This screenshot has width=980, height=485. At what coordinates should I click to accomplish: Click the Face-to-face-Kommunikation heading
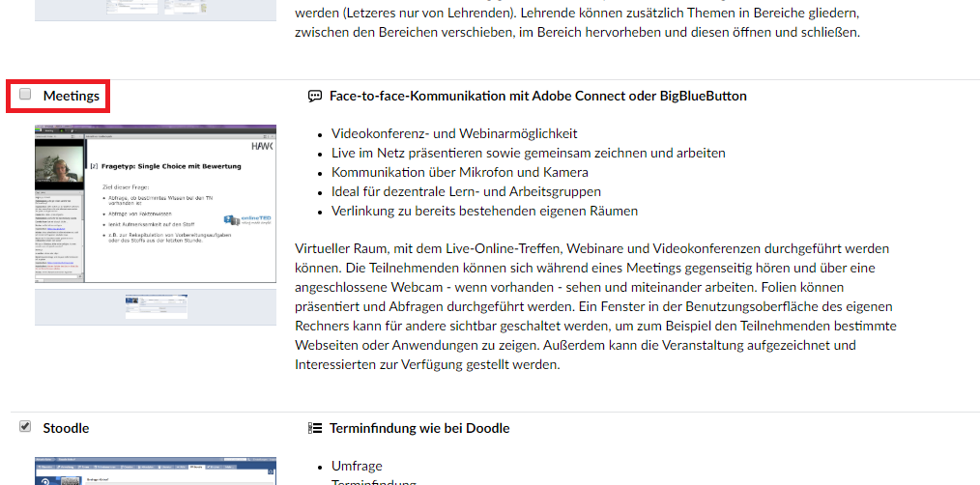click(x=538, y=97)
